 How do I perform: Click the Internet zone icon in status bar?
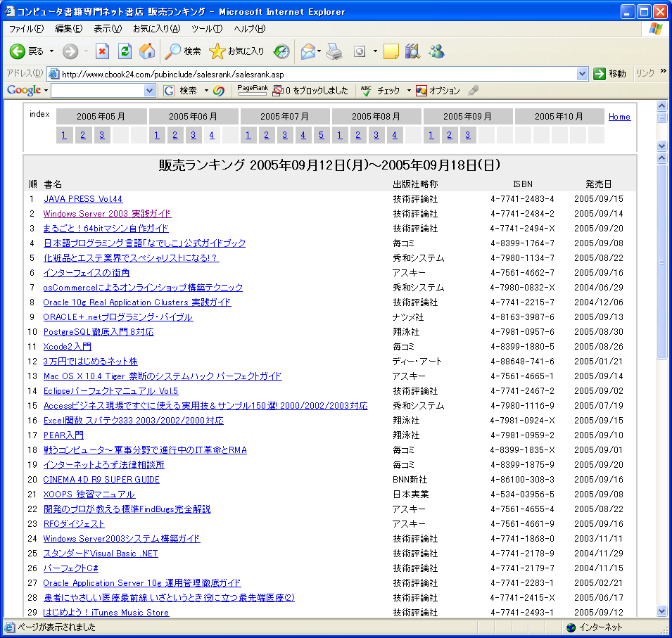(571, 627)
